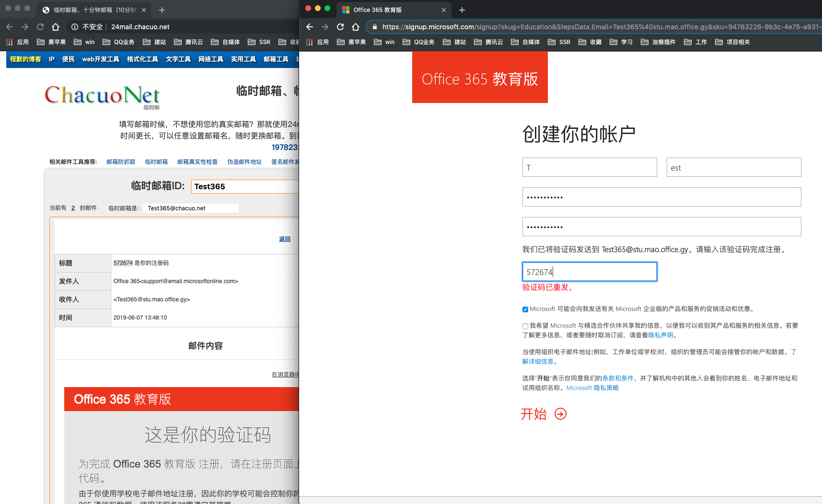
Task: Click 返回 link in mail view
Action: point(285,239)
